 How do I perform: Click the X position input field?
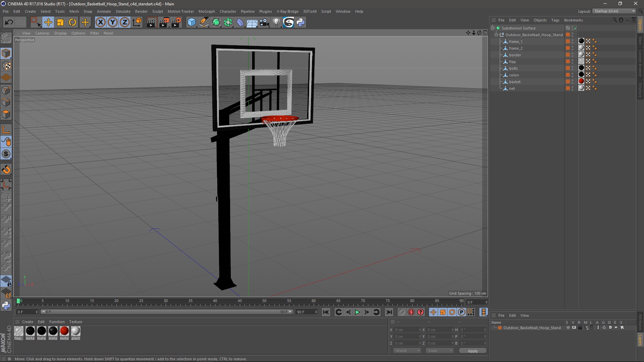407,330
